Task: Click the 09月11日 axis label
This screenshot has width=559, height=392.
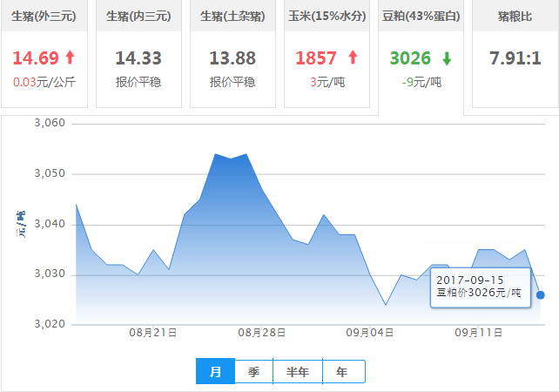Action: click(478, 333)
